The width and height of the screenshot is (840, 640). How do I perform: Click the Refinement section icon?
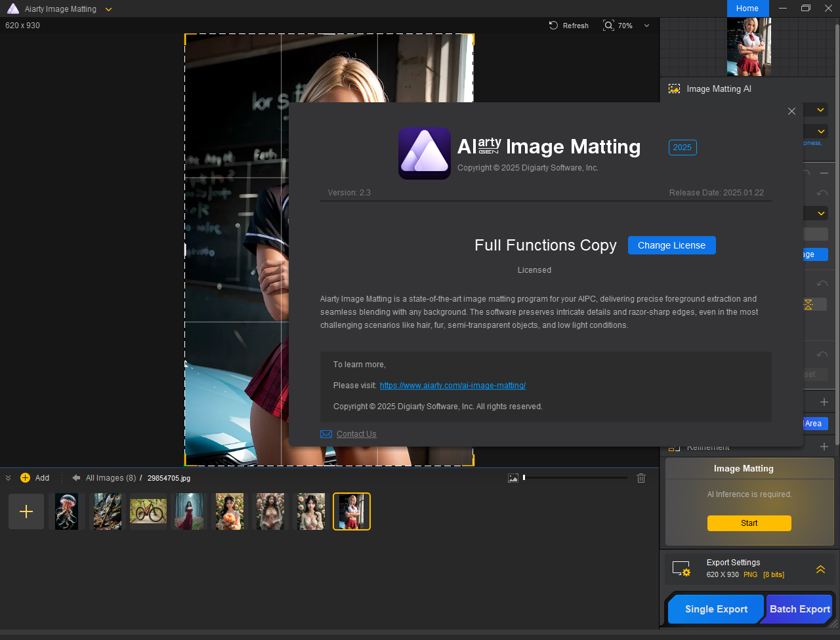pyautogui.click(x=674, y=447)
